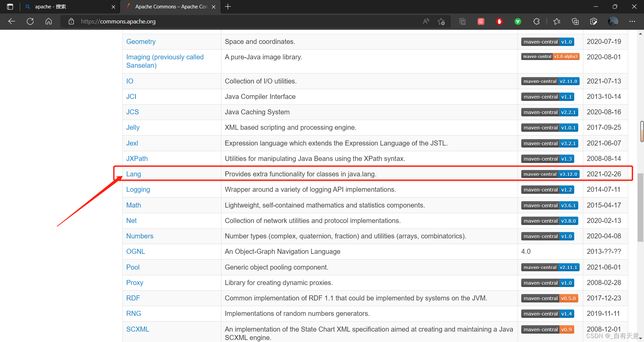The width and height of the screenshot is (644, 342).
Task: Click the RNG maven-central v1.4 badge
Action: click(x=548, y=313)
